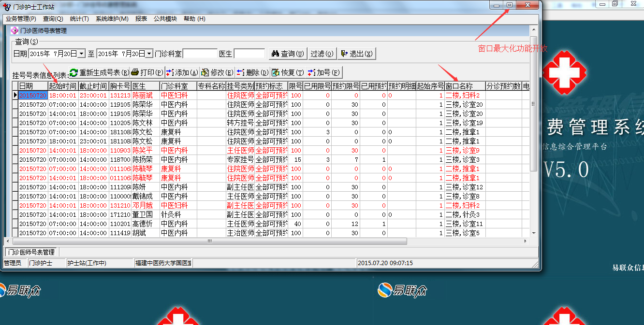Click the 日期 column header
Screen dimensions: 644x325
click(33, 86)
